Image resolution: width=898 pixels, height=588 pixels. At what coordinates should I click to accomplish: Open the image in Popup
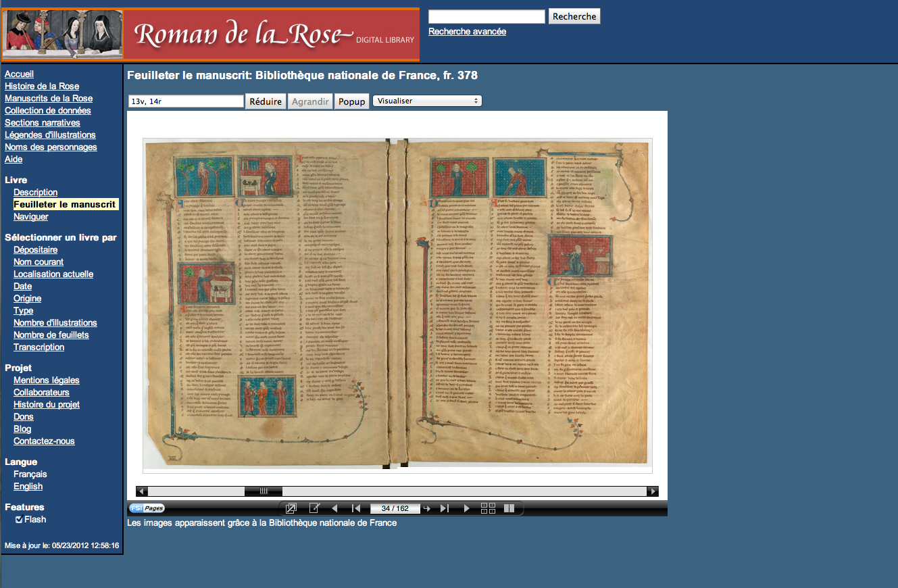point(351,101)
